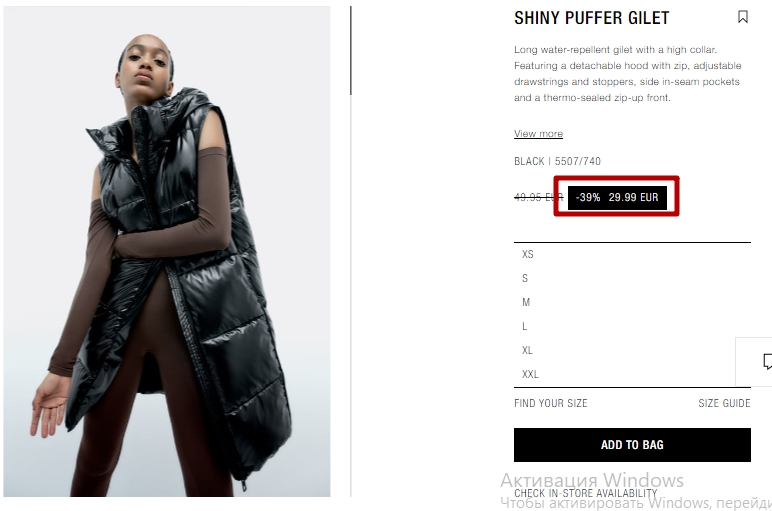Select size S
Viewport: 772px width, 511px height.
(x=632, y=278)
